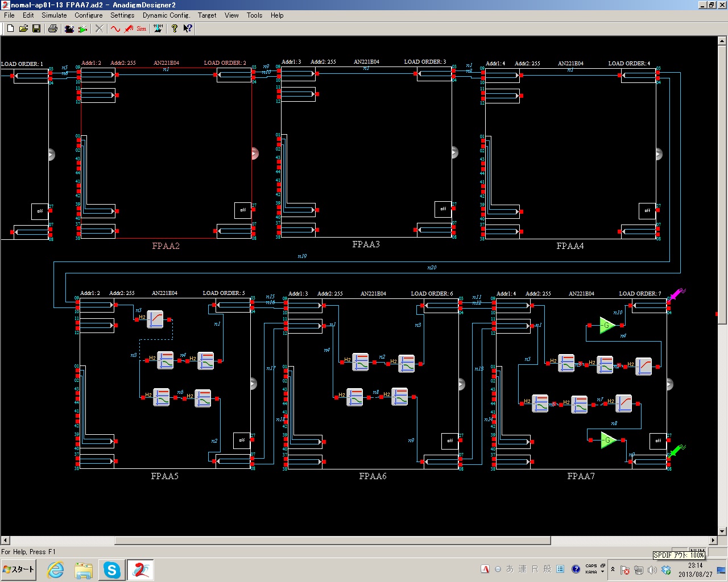Create a new circuit design file

click(10, 28)
